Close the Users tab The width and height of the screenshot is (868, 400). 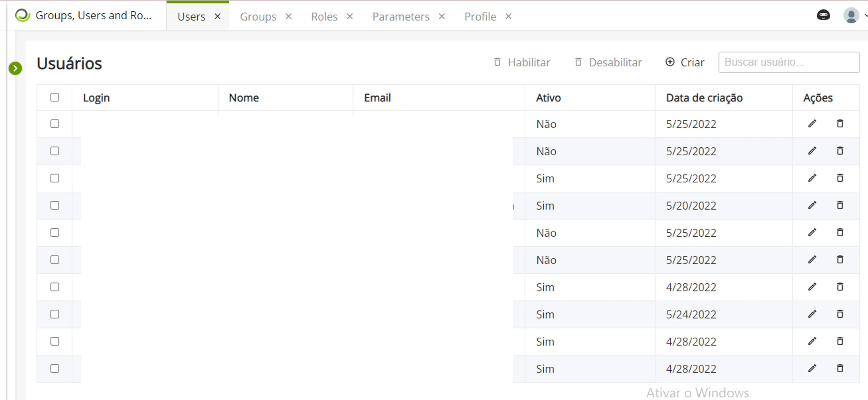(218, 17)
